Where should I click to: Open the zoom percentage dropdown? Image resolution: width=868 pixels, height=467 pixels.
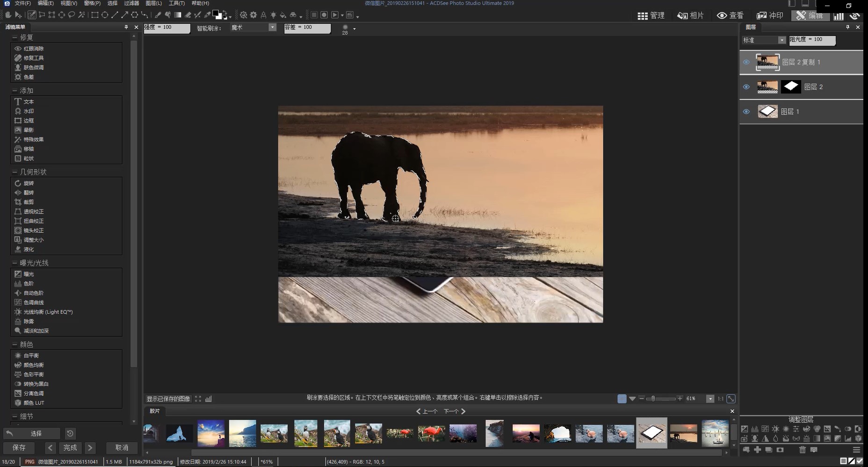(x=710, y=399)
